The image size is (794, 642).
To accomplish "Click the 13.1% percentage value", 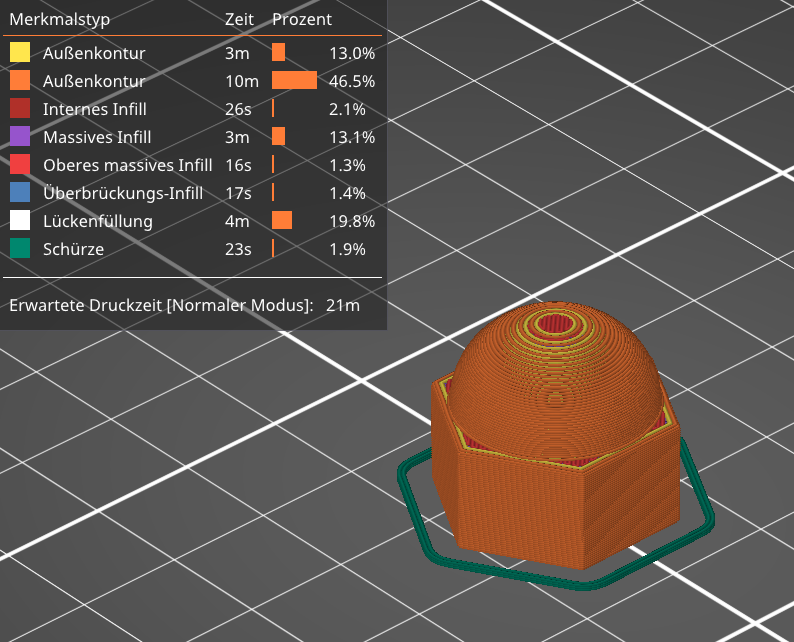I will click(352, 137).
